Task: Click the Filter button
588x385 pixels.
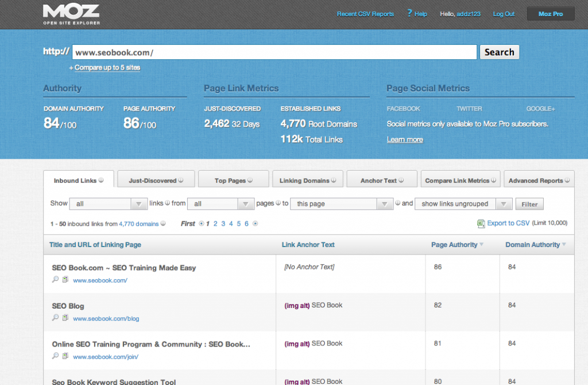Action: tap(529, 204)
